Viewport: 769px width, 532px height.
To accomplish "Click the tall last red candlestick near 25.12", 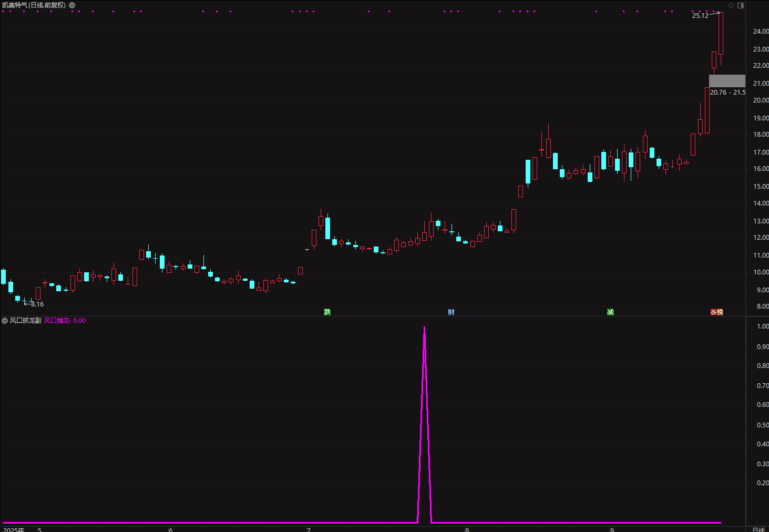I will pos(721,34).
